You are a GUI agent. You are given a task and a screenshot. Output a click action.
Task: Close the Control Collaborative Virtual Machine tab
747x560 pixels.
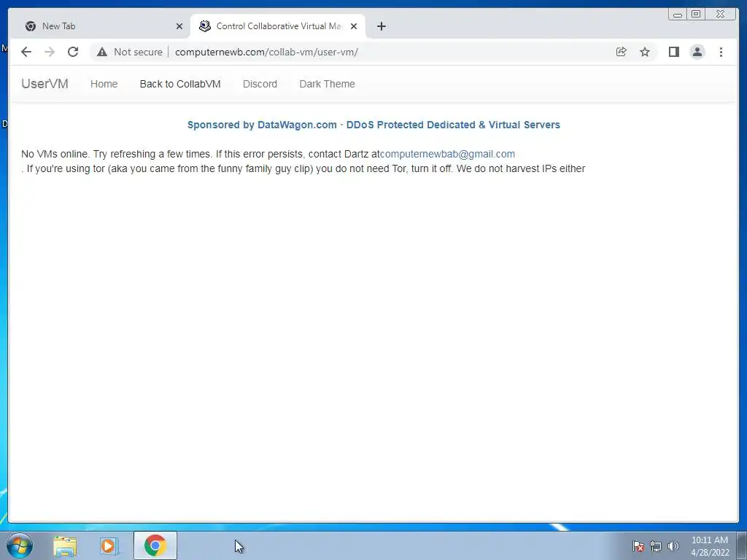tap(354, 26)
